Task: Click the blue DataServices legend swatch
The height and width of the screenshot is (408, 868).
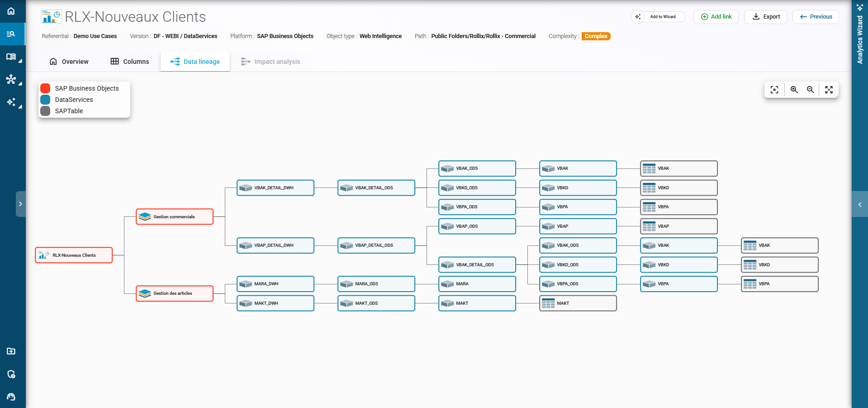Action: pos(45,100)
